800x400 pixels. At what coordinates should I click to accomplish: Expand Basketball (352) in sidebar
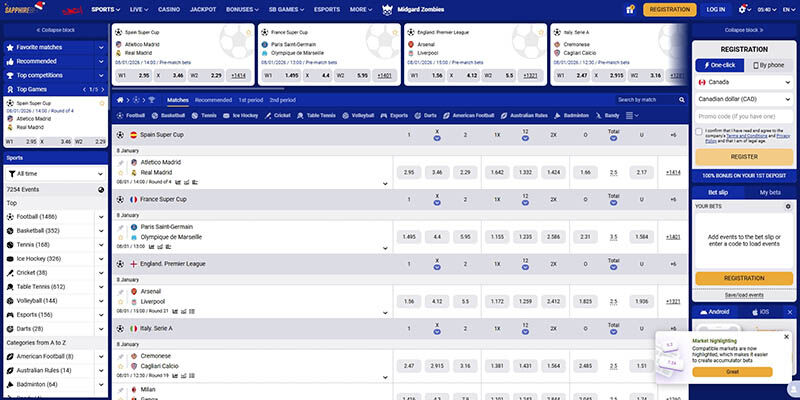tap(101, 231)
